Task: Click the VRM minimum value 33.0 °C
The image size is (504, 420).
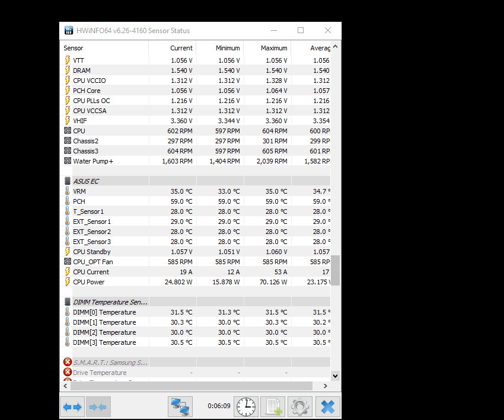Action: point(229,191)
